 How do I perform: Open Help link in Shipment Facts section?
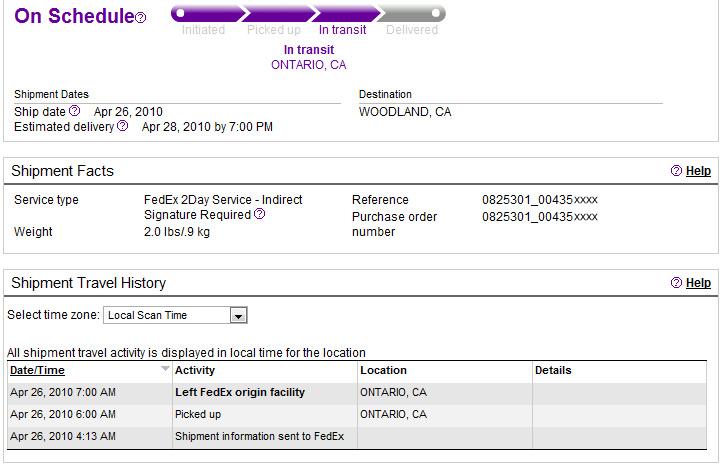698,171
